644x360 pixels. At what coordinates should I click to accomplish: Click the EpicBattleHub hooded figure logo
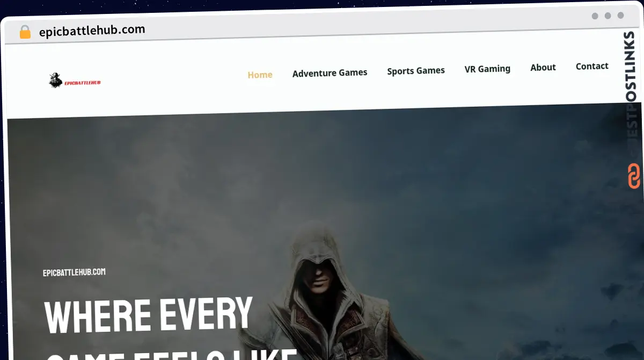tap(56, 81)
